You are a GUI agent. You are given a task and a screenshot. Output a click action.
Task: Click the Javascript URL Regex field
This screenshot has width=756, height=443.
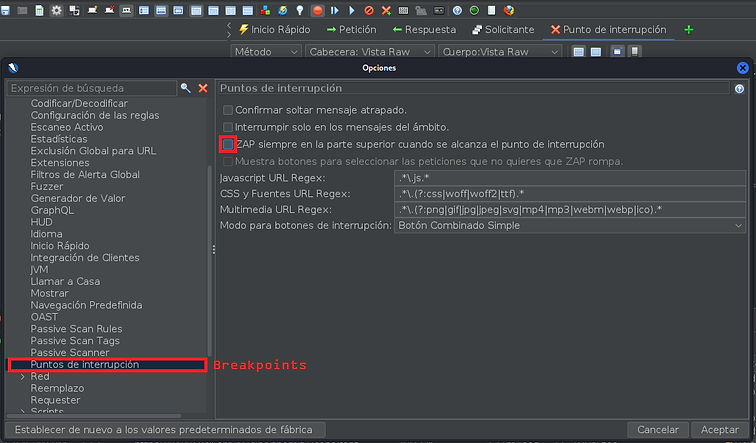point(570,178)
